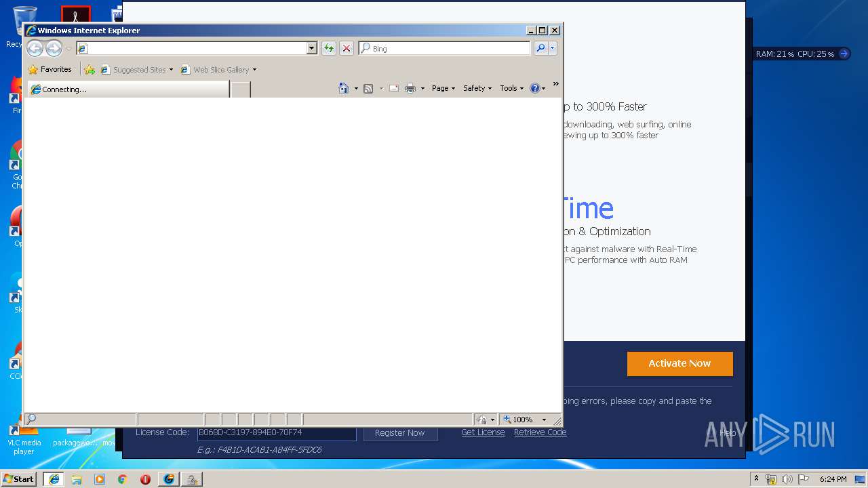Expand the Home button dropdown arrow
Screen dimensions: 868x488
click(356, 88)
